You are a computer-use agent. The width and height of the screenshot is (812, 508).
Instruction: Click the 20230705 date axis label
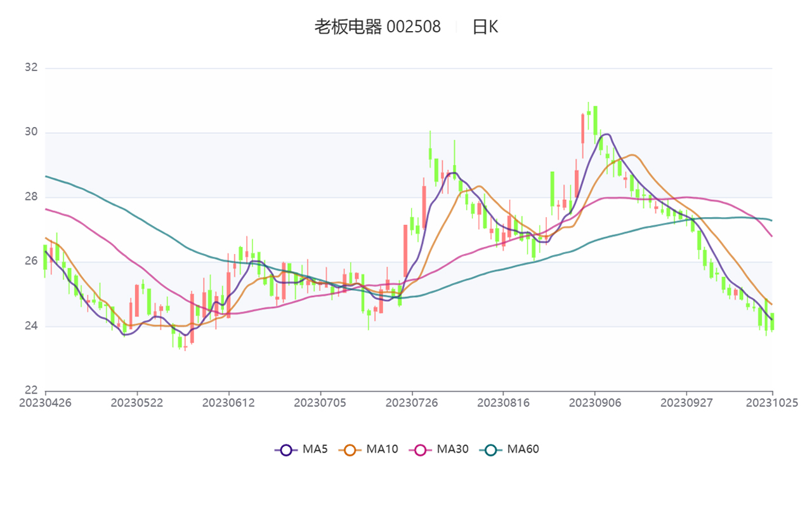(320, 403)
